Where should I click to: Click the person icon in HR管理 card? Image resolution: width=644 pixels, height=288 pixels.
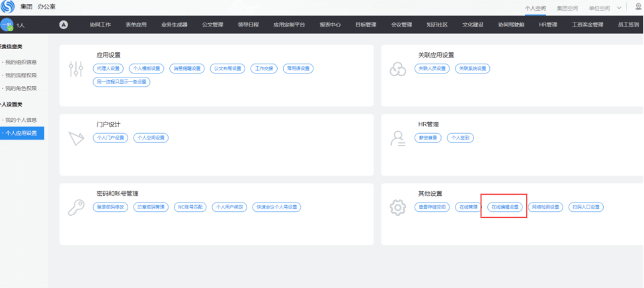pyautogui.click(x=397, y=138)
